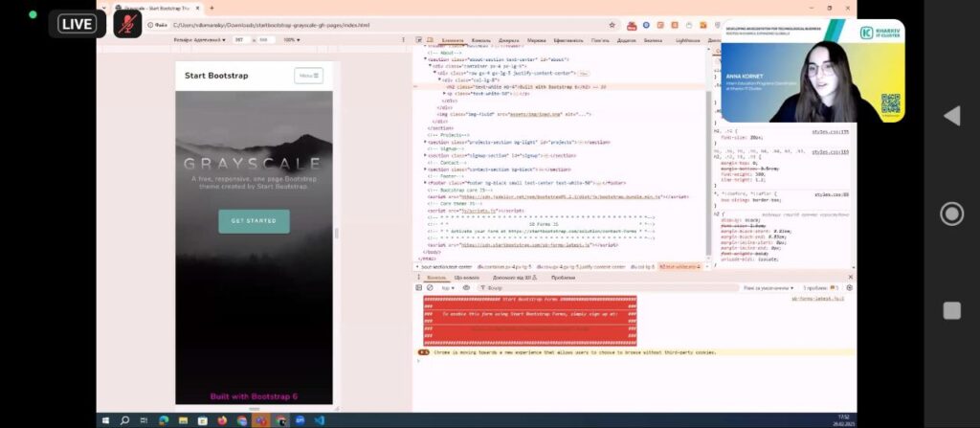The width and height of the screenshot is (980, 428).
Task: Open Firefox from the taskbar
Action: click(x=222, y=420)
